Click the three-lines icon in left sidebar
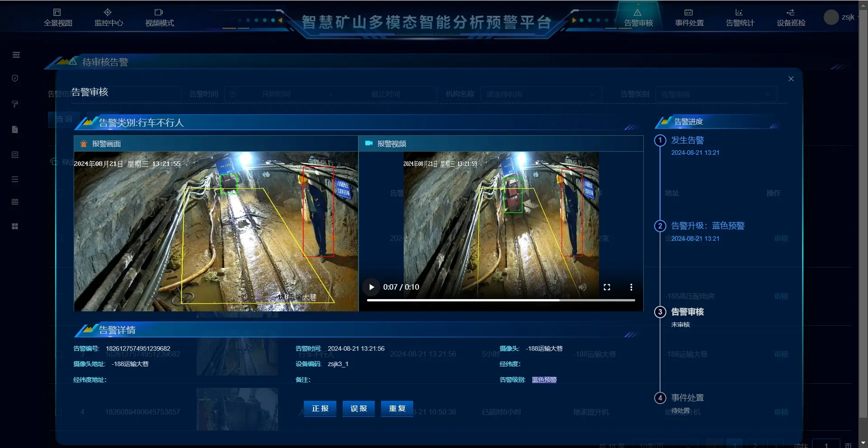The image size is (868, 448). tap(15, 179)
